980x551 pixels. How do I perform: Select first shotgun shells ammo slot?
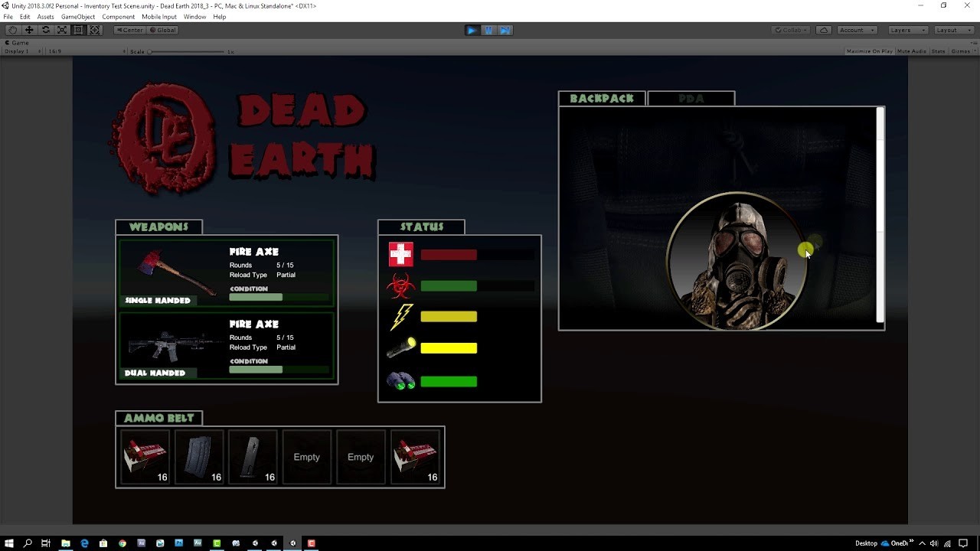(x=145, y=457)
